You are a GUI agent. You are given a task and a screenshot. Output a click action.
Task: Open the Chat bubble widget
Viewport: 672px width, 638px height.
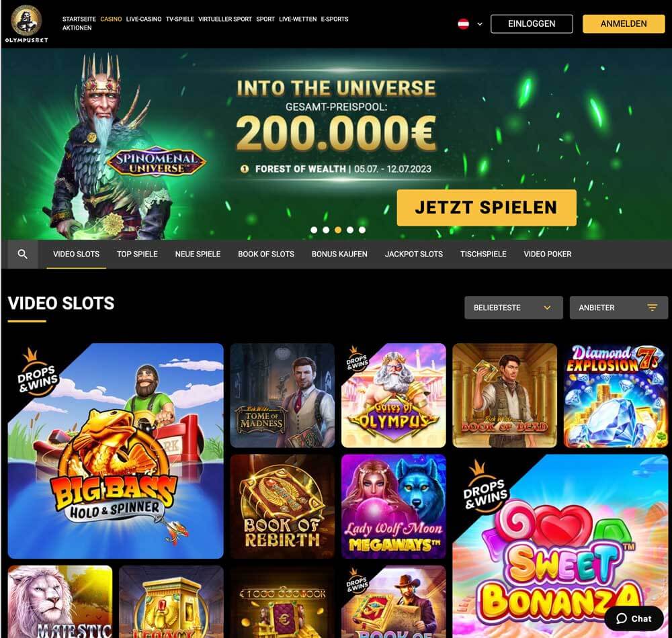tap(634, 619)
